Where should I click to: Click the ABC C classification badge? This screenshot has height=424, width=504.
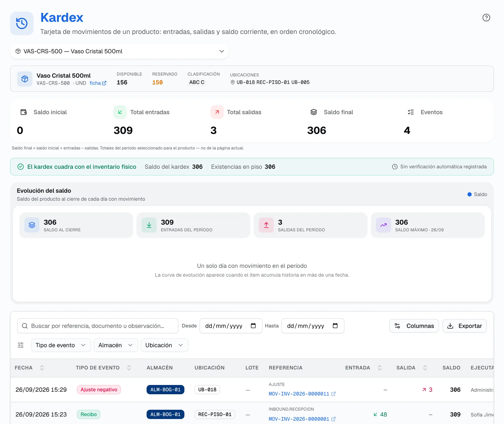coord(197,82)
